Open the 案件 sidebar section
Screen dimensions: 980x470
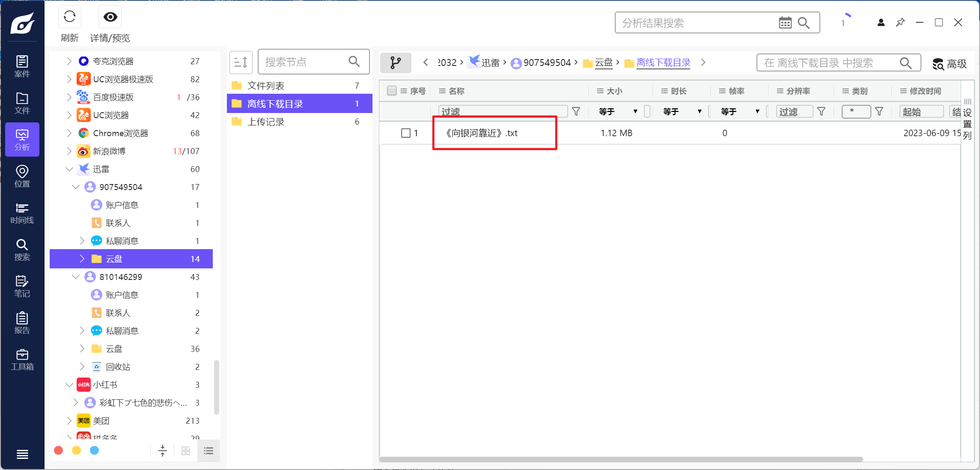pos(22,66)
